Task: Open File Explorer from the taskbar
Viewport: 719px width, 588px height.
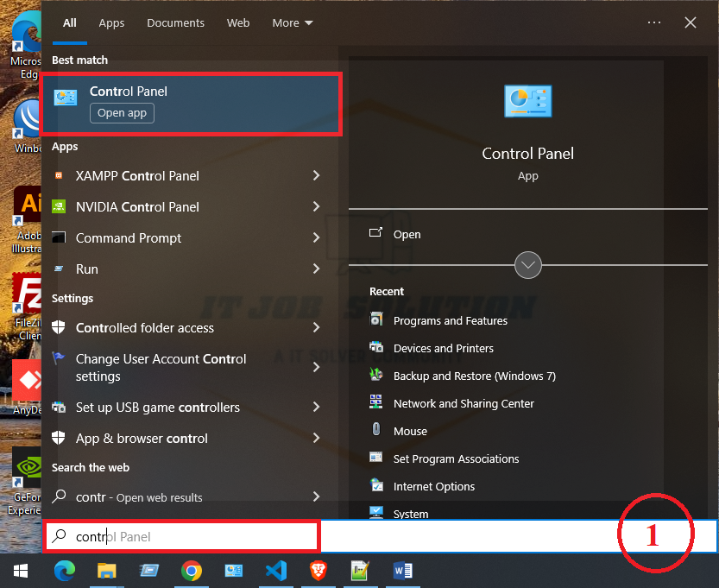Action: pos(106,571)
